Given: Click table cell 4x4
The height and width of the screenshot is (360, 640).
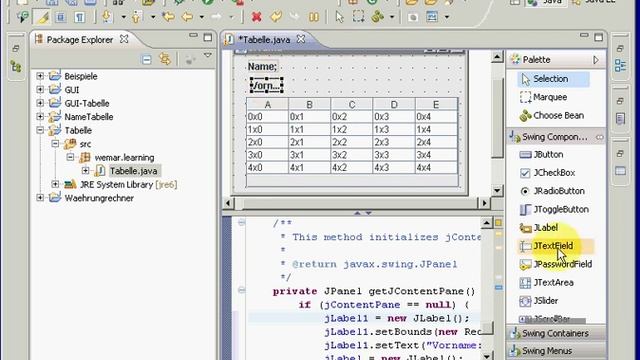Looking at the screenshot, I should click(x=436, y=168).
